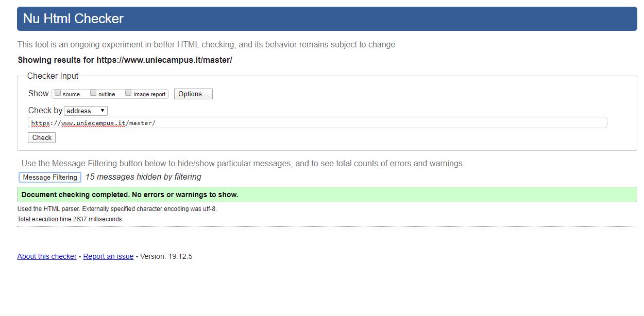Viewport: 644px width, 316px height.
Task: Follow the Report an issue link
Action: click(x=108, y=256)
